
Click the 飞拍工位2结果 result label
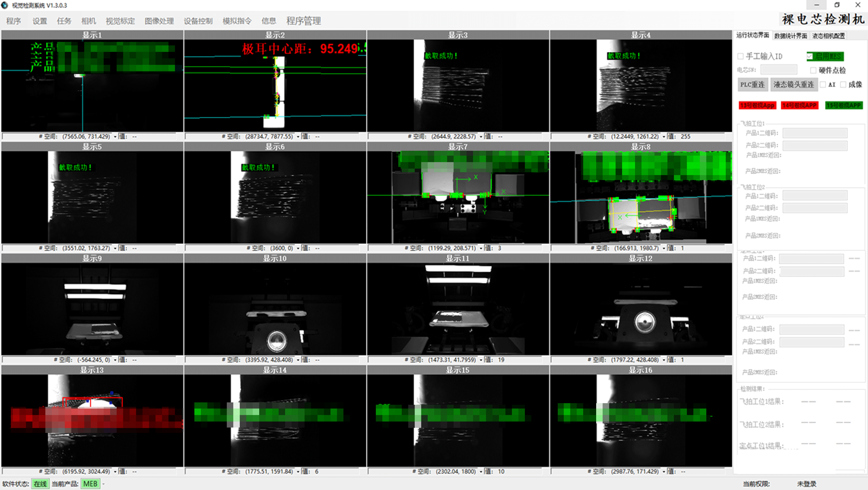click(x=761, y=425)
